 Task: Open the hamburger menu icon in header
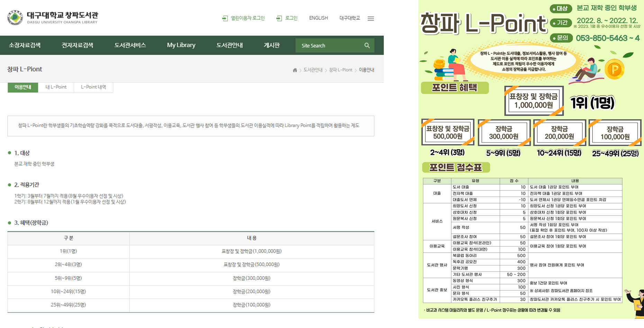371,18
